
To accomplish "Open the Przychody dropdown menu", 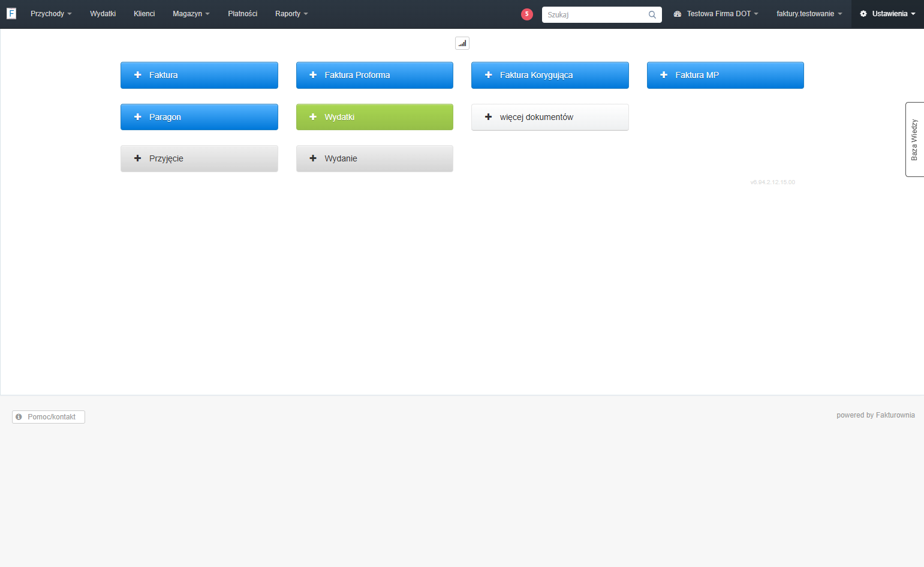I will click(x=51, y=14).
